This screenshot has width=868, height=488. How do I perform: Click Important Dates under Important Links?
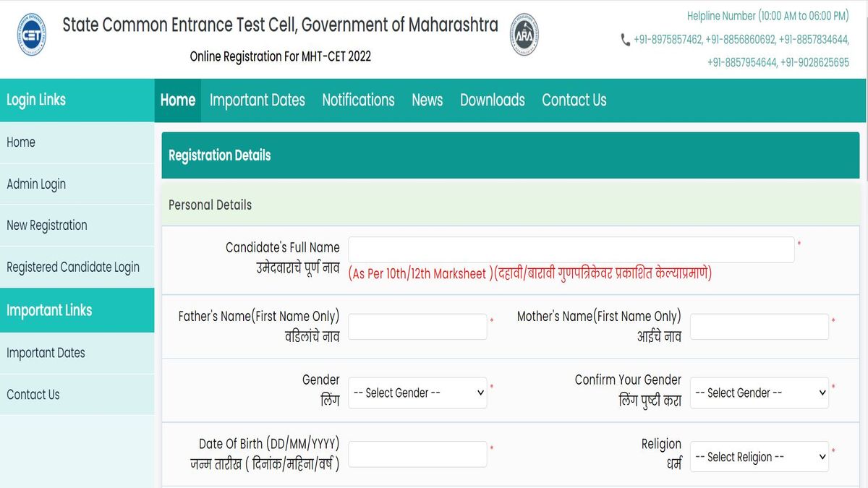pyautogui.click(x=46, y=353)
